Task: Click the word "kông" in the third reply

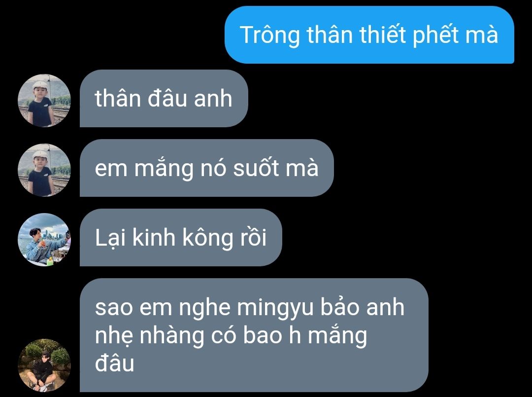Action: click(208, 238)
